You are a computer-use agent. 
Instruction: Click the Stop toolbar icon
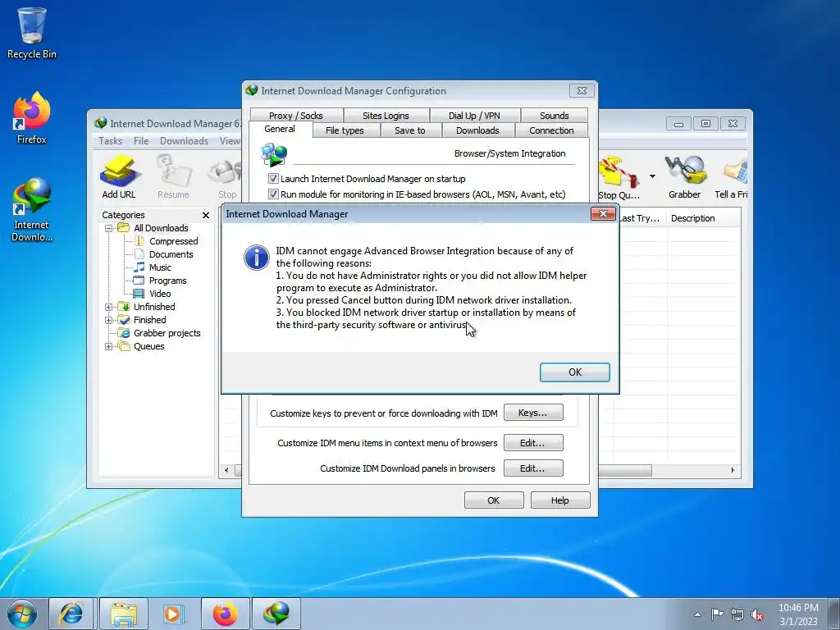[226, 177]
